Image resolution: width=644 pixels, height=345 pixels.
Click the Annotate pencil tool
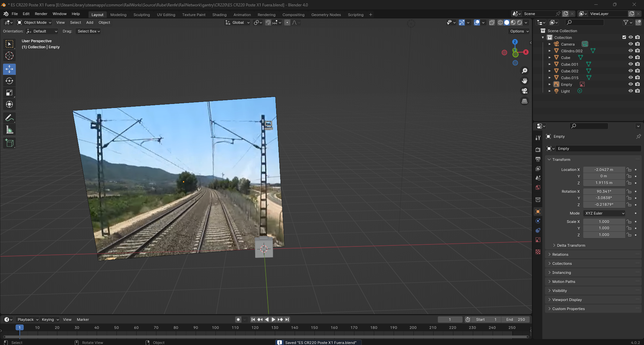[x=9, y=118]
